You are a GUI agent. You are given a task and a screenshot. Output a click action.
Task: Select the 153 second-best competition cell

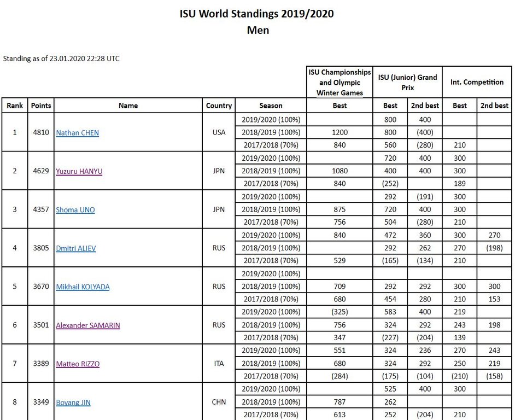[x=494, y=299]
